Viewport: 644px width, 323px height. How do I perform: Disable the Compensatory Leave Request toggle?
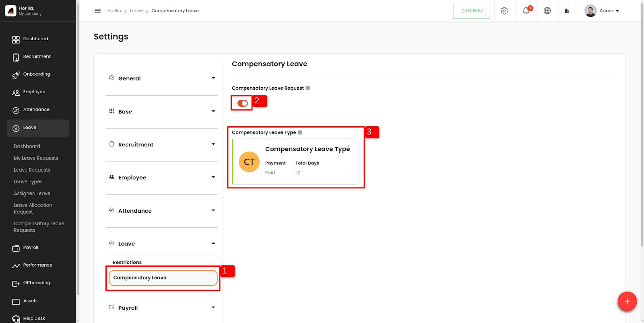242,103
